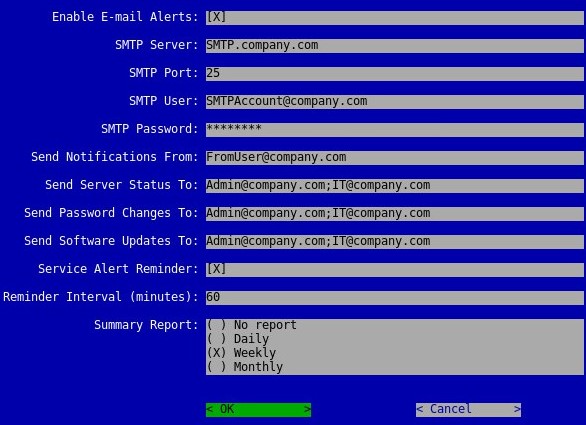Click the Summary Report label

click(x=146, y=325)
